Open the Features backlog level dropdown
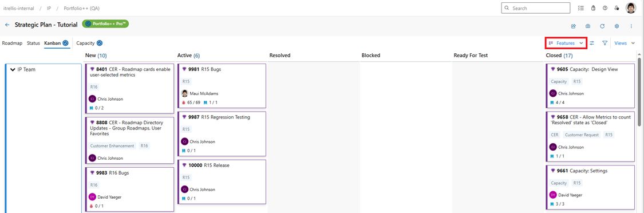 click(566, 43)
